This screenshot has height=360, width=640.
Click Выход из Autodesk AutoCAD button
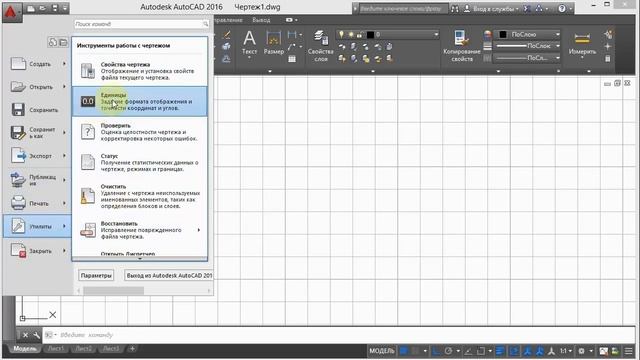pyautogui.click(x=169, y=276)
